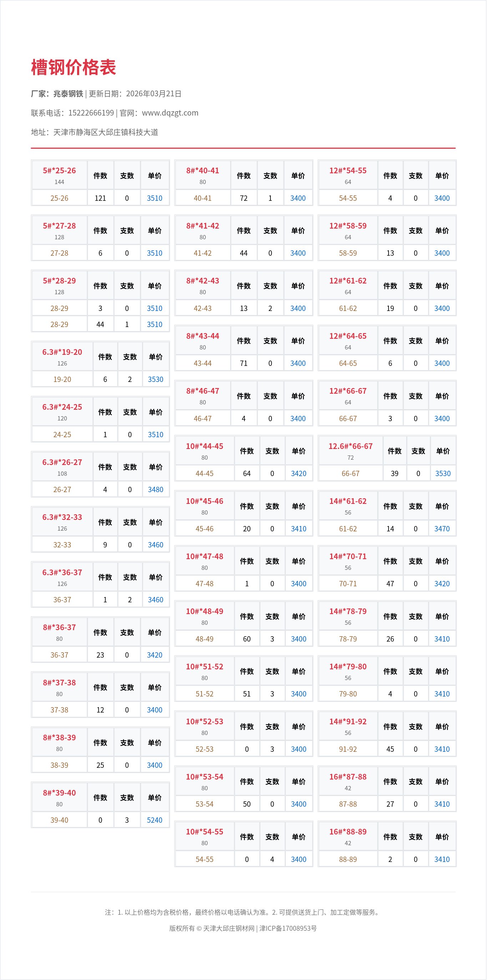Click the official website www.dqzgt.com text
Image resolution: width=487 pixels, height=980 pixels.
point(170,113)
